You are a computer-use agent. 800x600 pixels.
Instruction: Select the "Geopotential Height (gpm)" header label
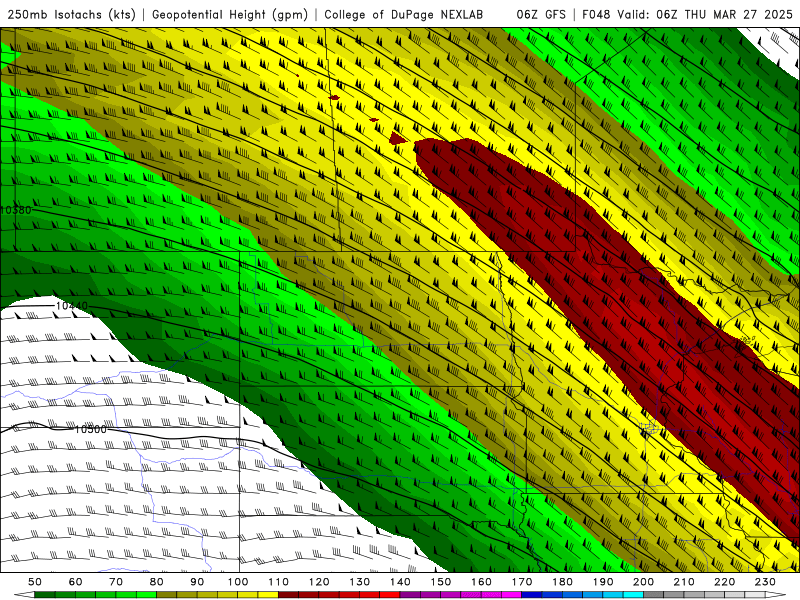(x=230, y=14)
